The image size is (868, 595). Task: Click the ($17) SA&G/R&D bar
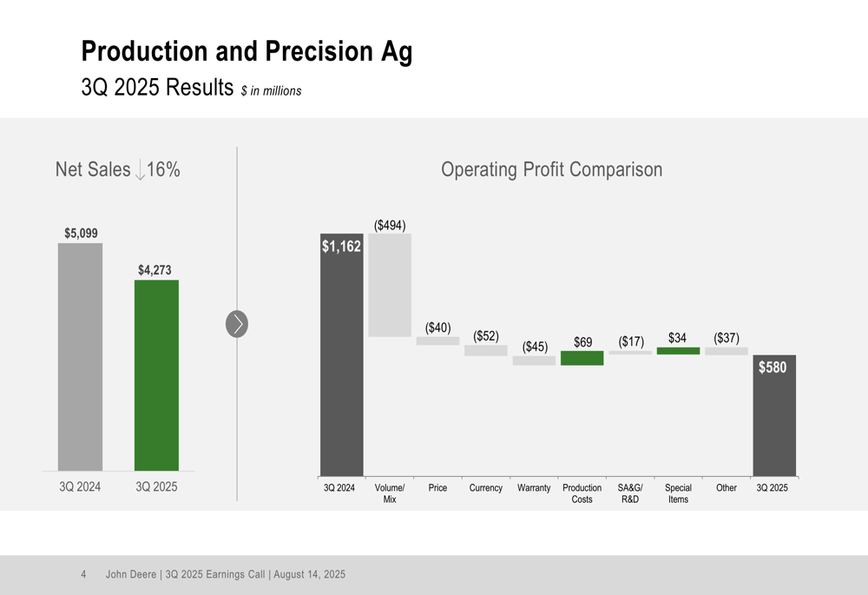click(630, 353)
